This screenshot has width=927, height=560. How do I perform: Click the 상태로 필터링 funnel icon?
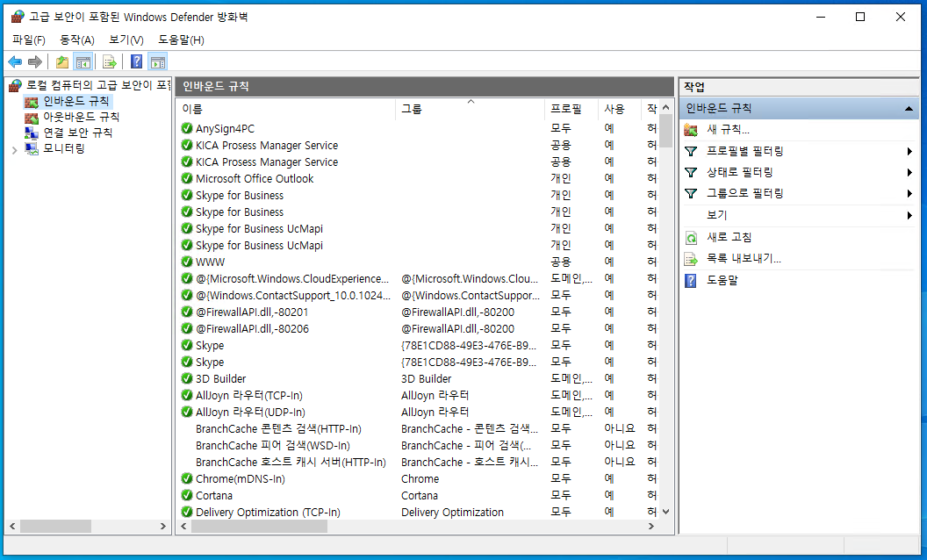tap(691, 173)
